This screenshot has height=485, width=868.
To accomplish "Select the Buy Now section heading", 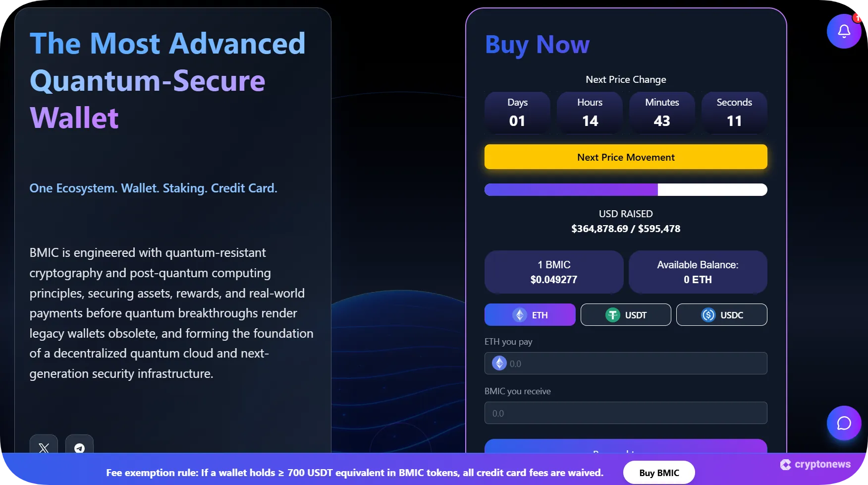I will coord(537,44).
